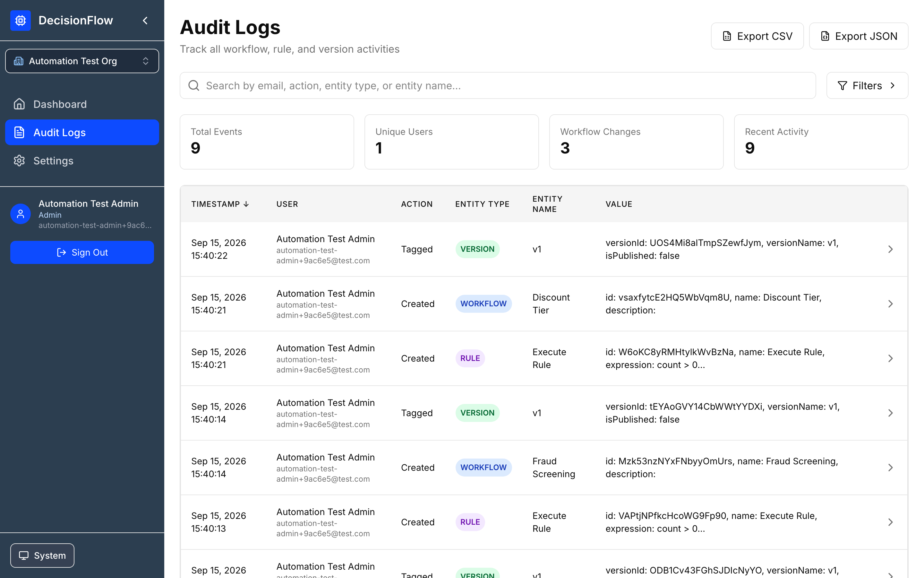The image size is (924, 578).
Task: Open Audit Logs in the sidebar
Action: [82, 132]
